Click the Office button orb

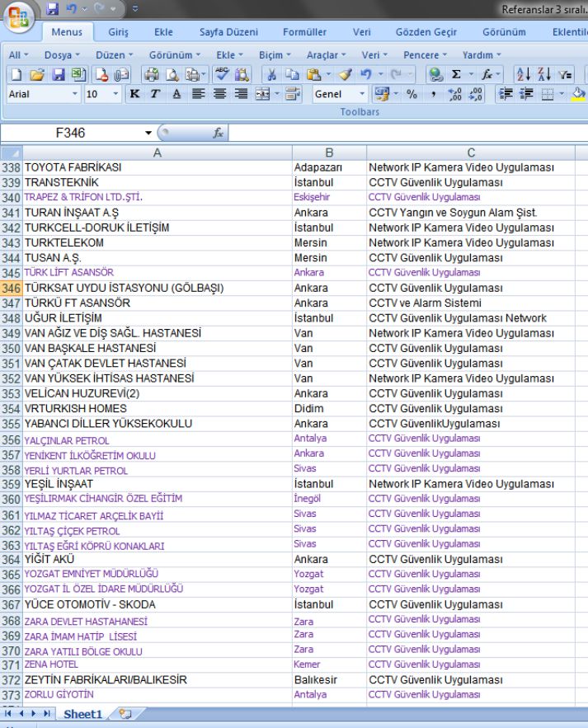coord(18,16)
